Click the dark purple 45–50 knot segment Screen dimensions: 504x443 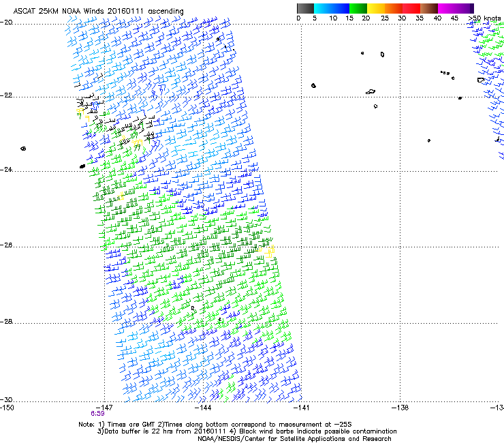(x=464, y=8)
